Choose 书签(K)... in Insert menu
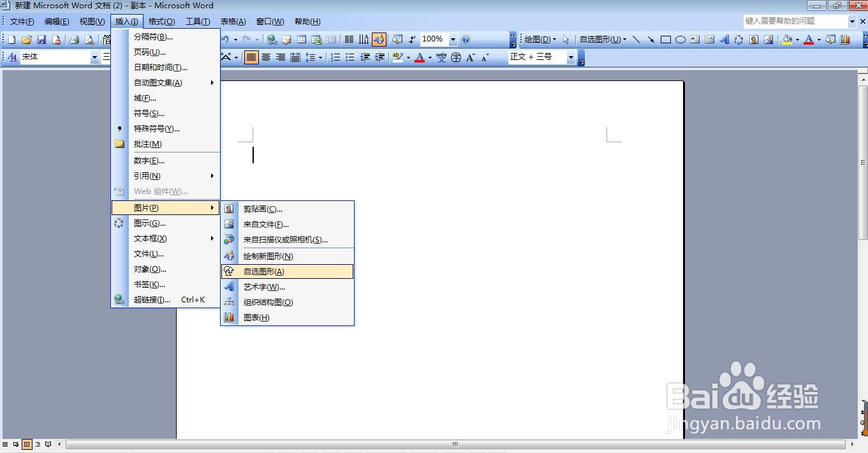Screen dimensions: 868x453 point(166,284)
